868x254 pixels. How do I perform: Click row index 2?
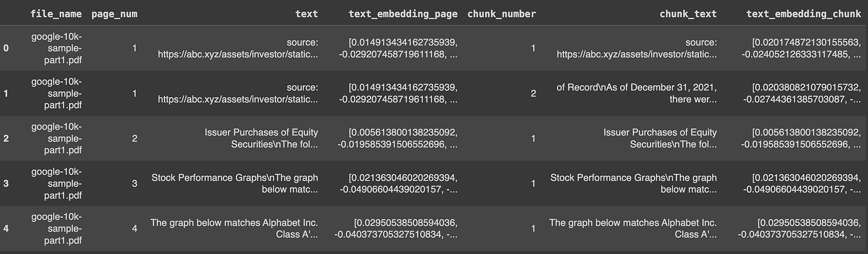(6, 138)
